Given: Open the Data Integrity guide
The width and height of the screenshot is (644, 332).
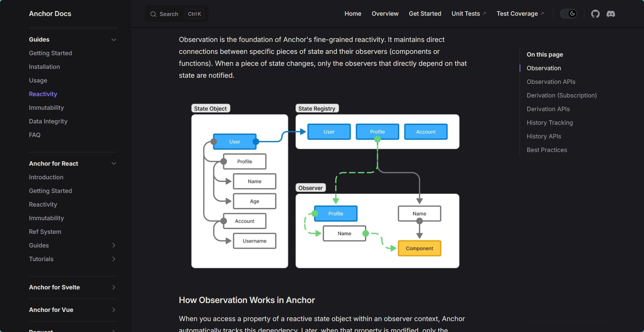Looking at the screenshot, I should coord(48,121).
